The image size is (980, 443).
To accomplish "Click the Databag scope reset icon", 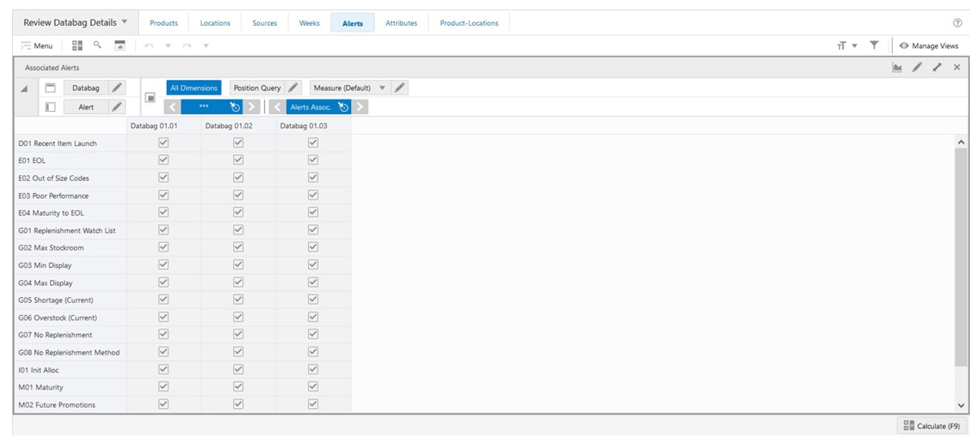I will pos(235,107).
